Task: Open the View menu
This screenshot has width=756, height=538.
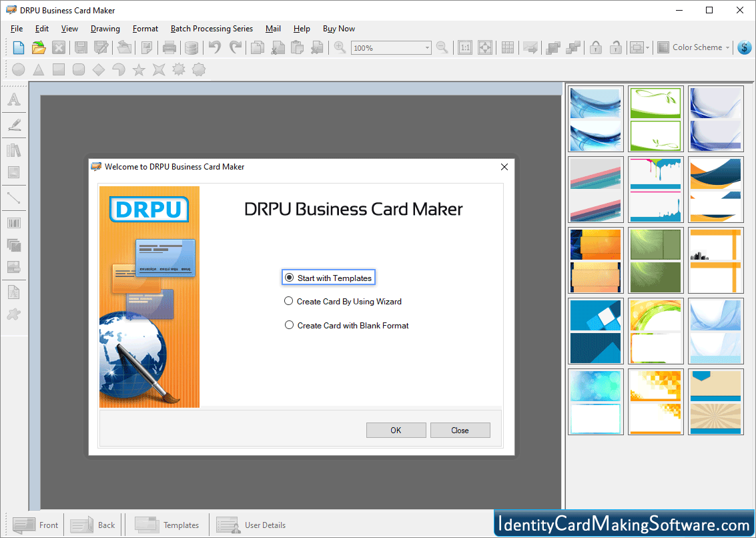Action: (69, 29)
